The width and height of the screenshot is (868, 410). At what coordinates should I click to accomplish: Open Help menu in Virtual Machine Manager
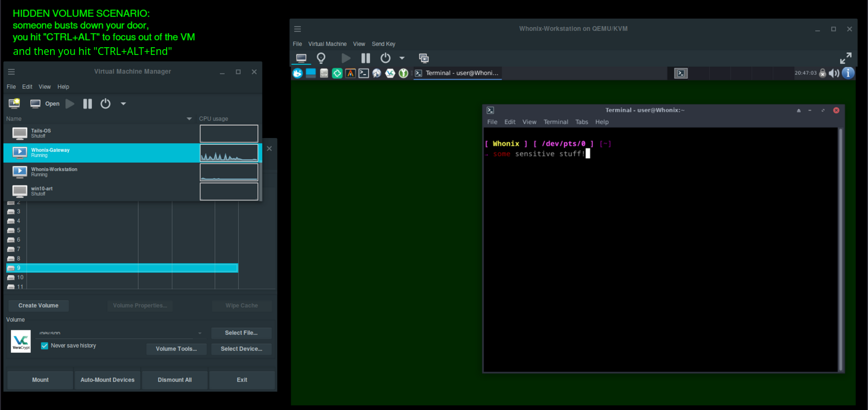63,87
